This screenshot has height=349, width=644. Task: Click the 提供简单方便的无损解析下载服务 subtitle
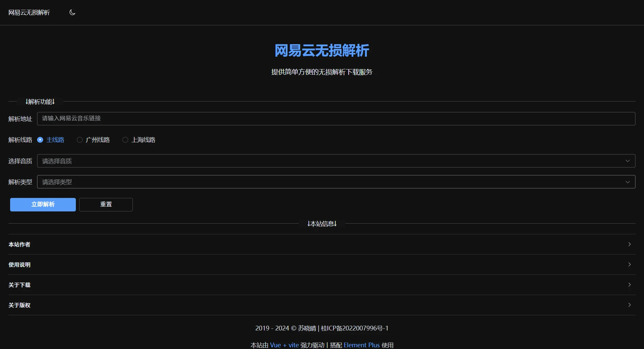tap(322, 72)
